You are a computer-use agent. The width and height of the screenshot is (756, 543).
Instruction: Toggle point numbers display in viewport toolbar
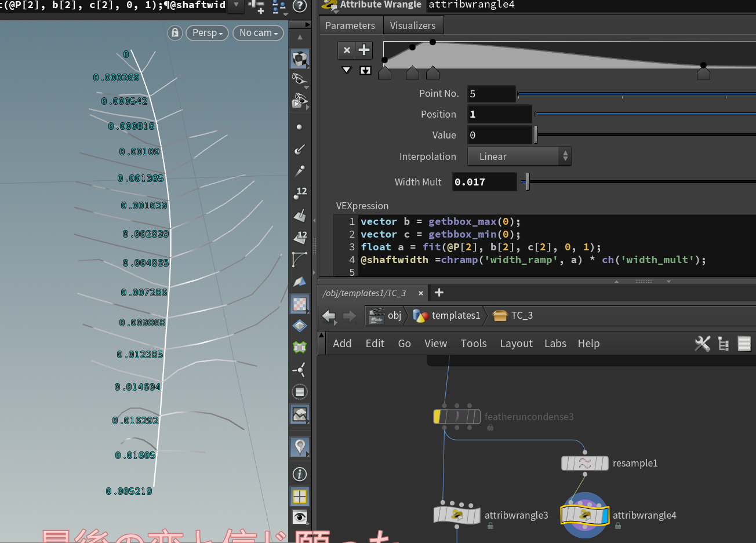(300, 194)
